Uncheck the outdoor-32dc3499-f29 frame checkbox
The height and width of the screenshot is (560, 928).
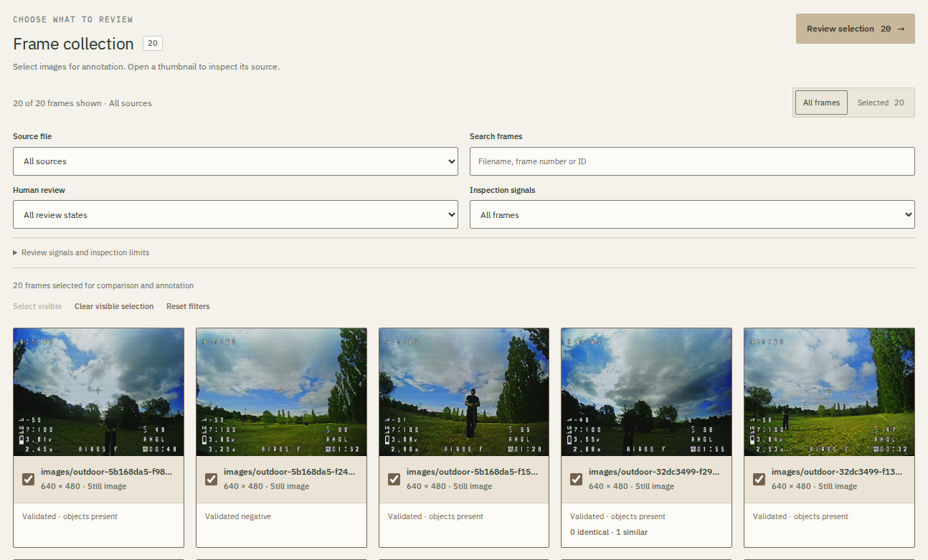click(577, 479)
